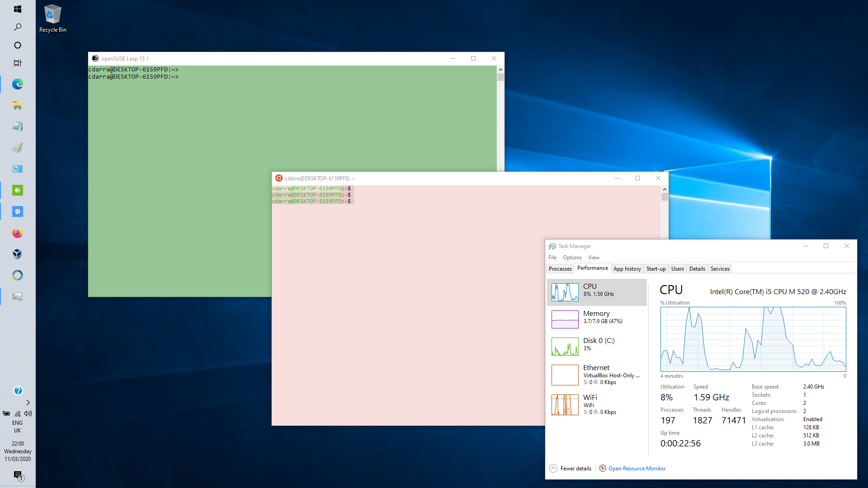The width and height of the screenshot is (868, 488).
Task: Launch Firefox from the taskbar
Action: pos(17,233)
